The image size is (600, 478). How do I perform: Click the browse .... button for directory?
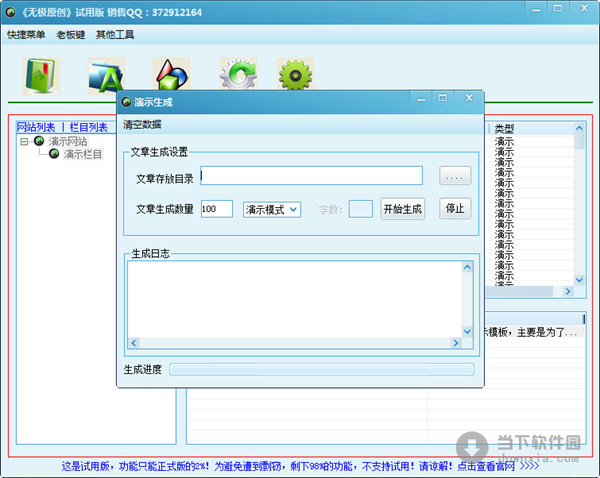455,177
